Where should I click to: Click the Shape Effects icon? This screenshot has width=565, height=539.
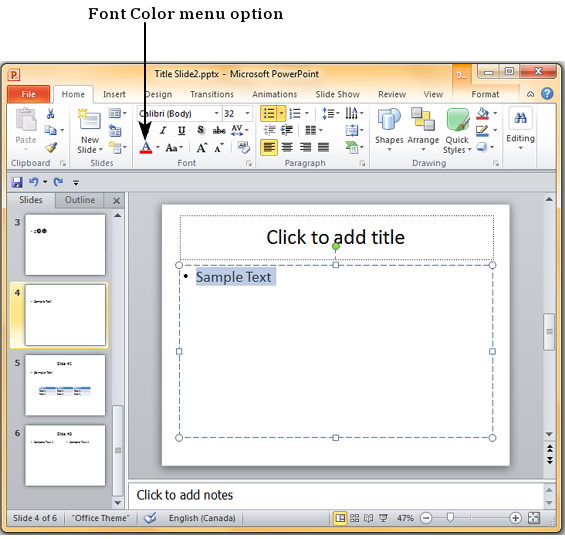[x=482, y=147]
